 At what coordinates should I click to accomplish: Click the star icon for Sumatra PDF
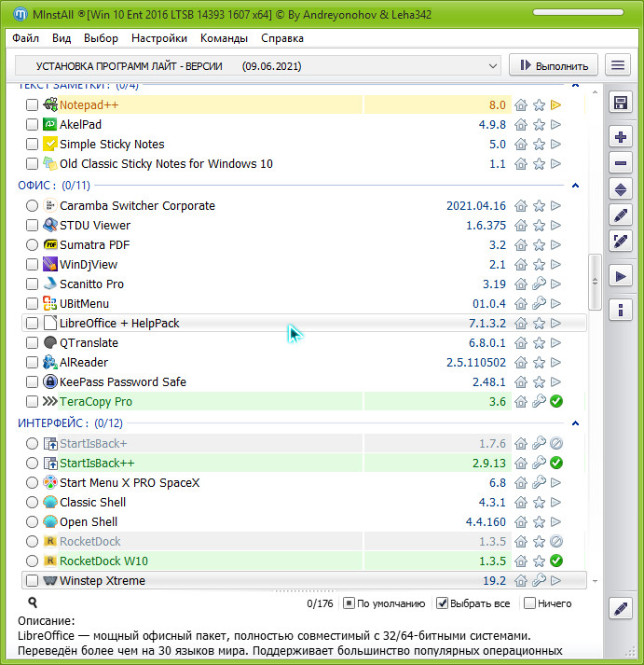point(539,245)
